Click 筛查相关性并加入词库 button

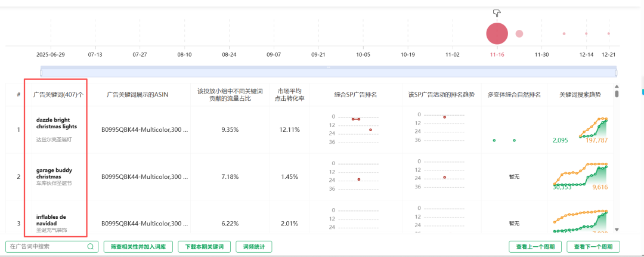coord(138,247)
